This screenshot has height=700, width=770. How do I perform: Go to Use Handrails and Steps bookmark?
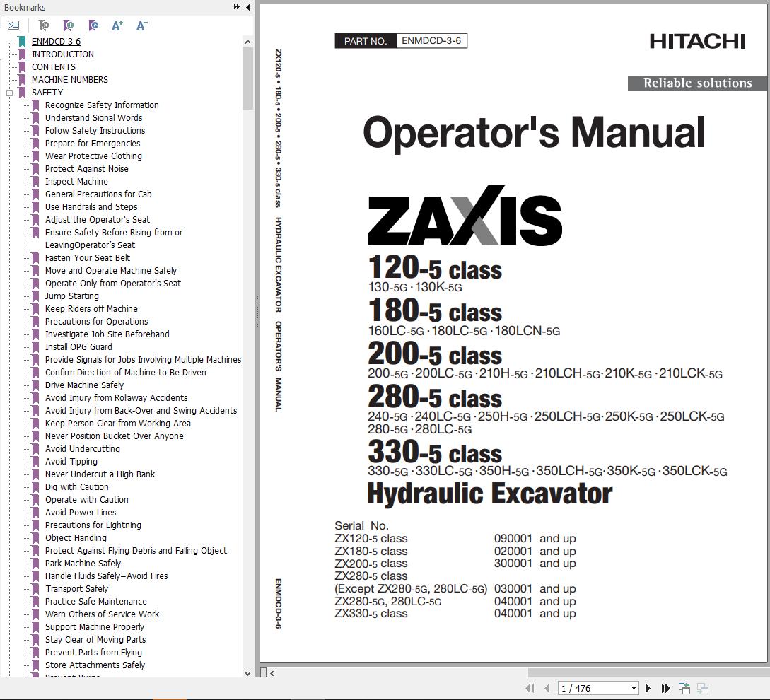91,206
